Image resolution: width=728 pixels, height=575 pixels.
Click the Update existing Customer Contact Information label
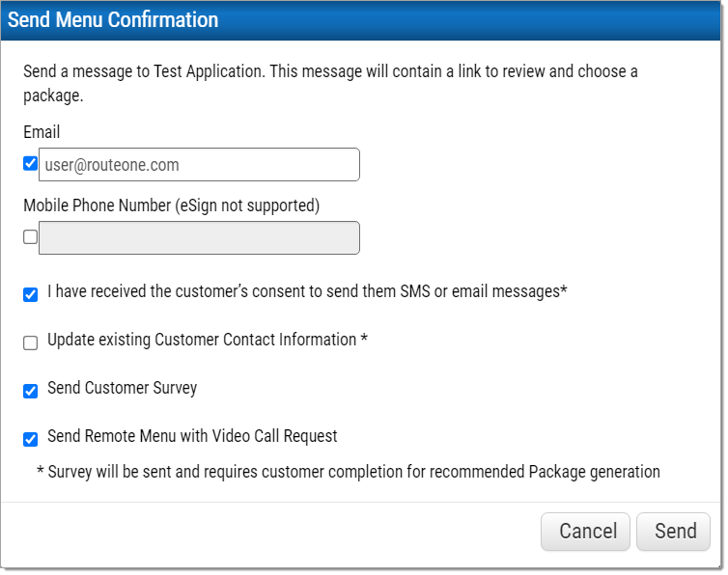(208, 340)
